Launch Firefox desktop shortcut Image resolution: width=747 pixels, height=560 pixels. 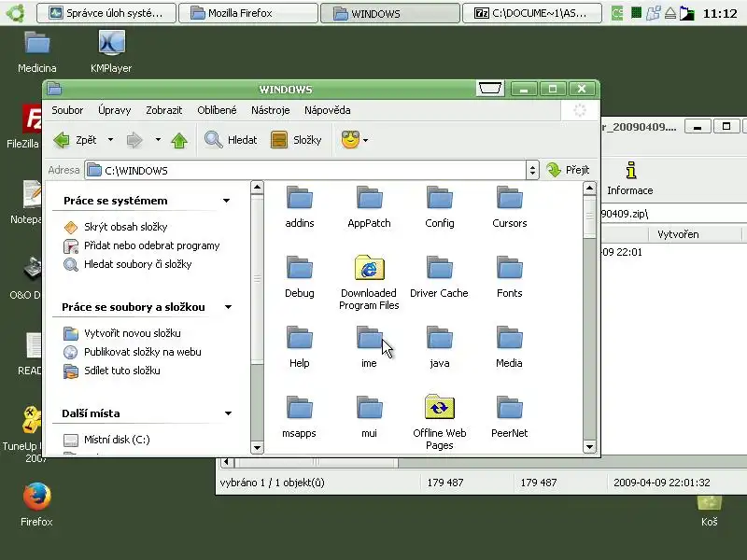[x=36, y=505]
